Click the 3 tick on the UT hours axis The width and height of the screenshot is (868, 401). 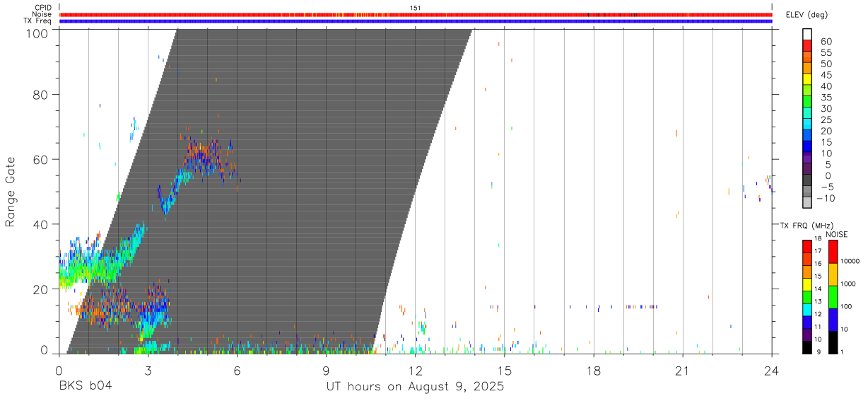tap(148, 370)
